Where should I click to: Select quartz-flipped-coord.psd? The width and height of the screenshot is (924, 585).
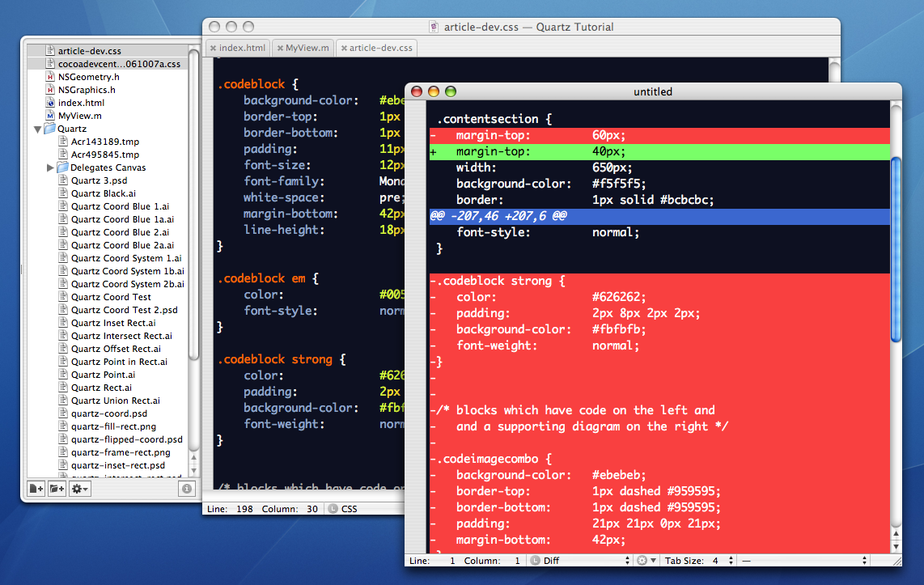click(x=127, y=440)
